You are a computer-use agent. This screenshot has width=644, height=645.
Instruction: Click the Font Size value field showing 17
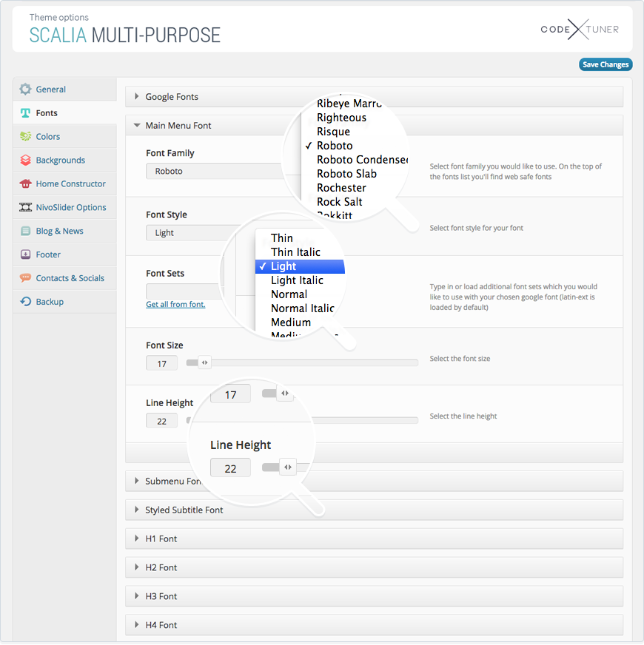(x=161, y=363)
